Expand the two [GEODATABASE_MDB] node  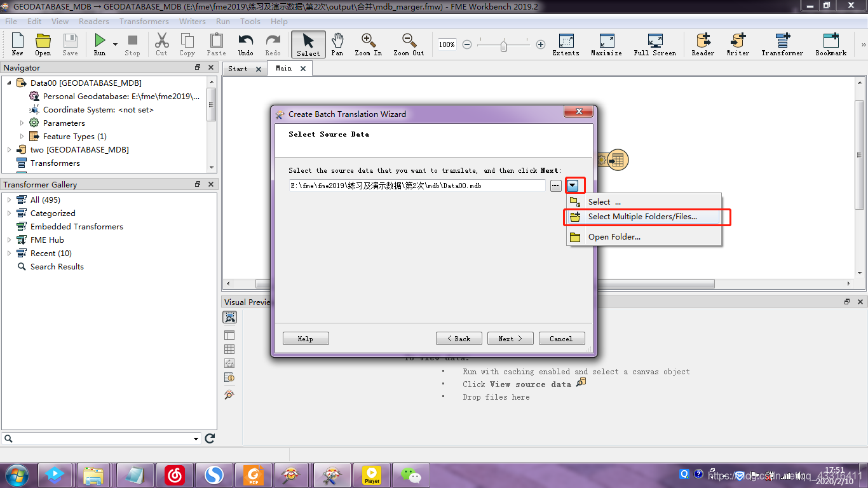tap(9, 149)
